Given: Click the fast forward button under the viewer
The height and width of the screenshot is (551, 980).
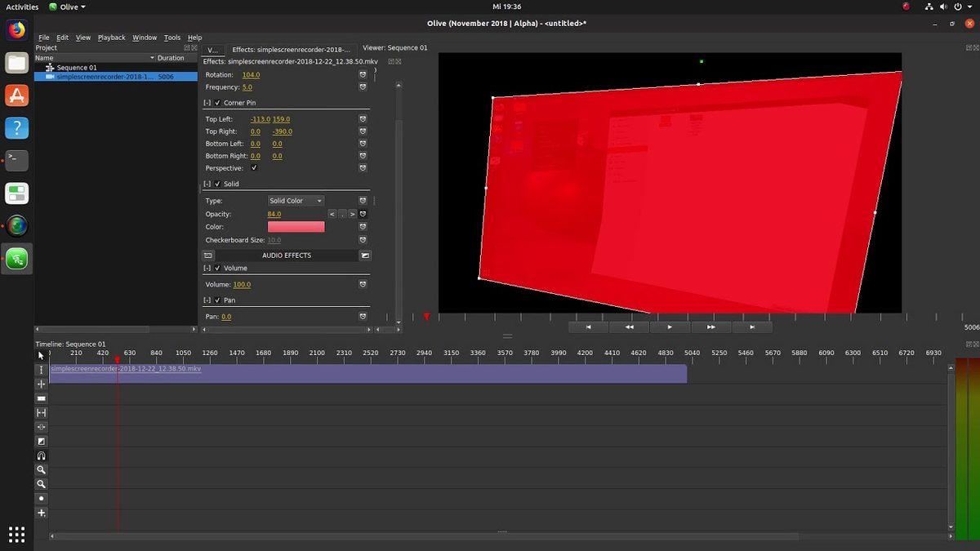Looking at the screenshot, I should click(x=710, y=326).
